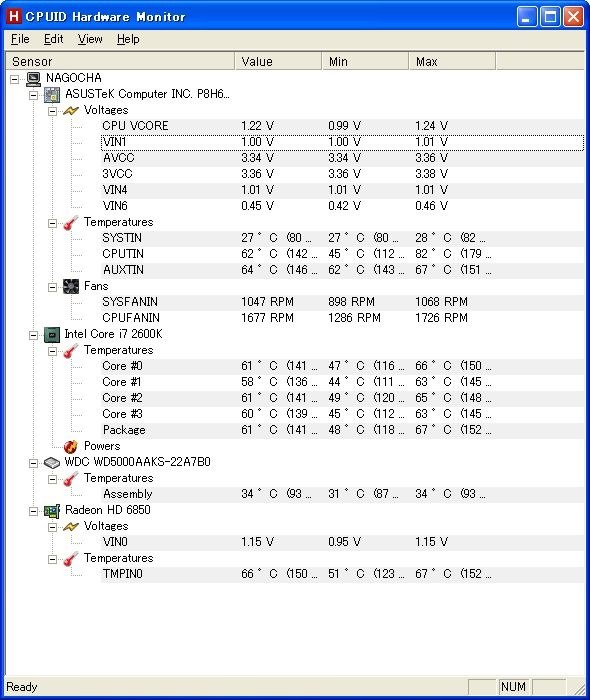The width and height of the screenshot is (590, 700).
Task: Open the Help menu
Action: coord(128,39)
